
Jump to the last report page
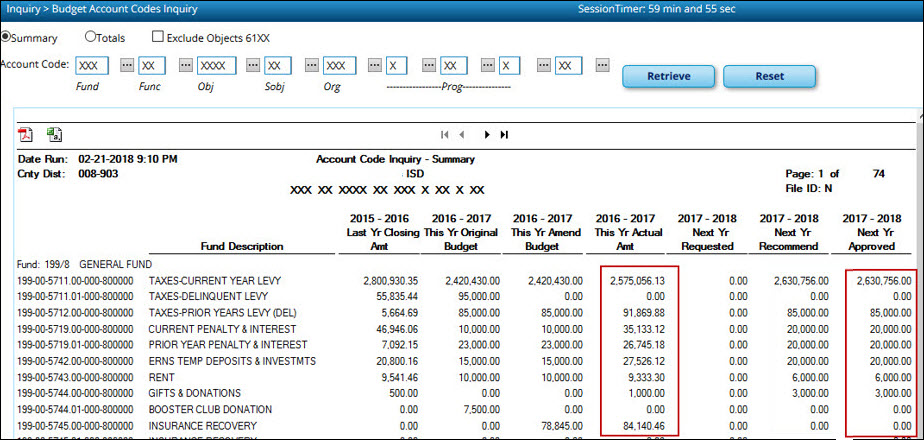(x=504, y=134)
